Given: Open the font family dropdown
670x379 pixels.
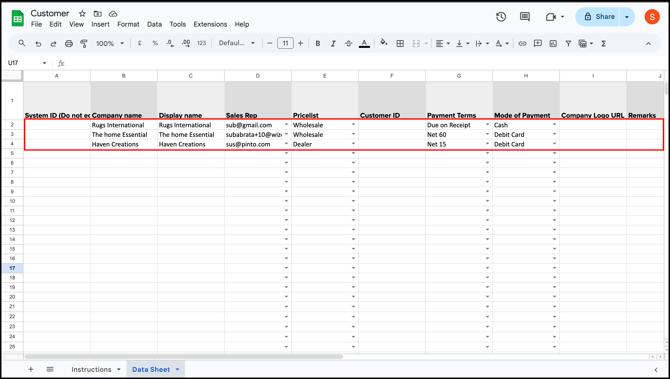Looking at the screenshot, I should click(x=236, y=43).
